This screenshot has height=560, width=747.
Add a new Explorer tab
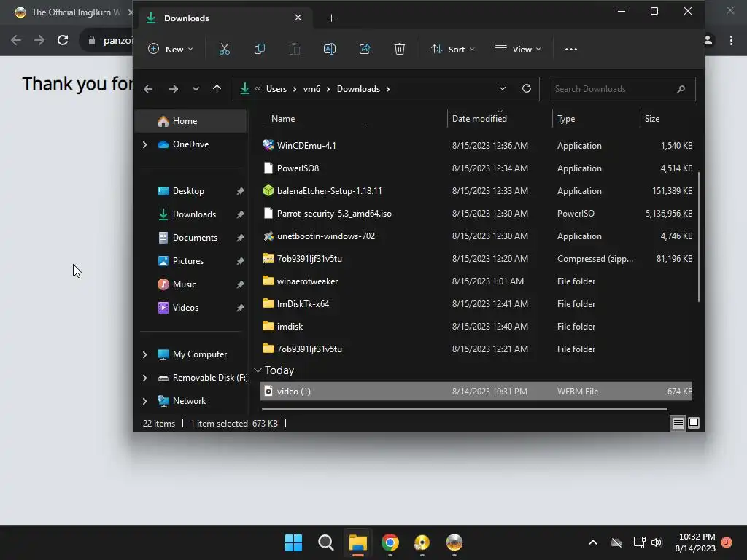332,18
